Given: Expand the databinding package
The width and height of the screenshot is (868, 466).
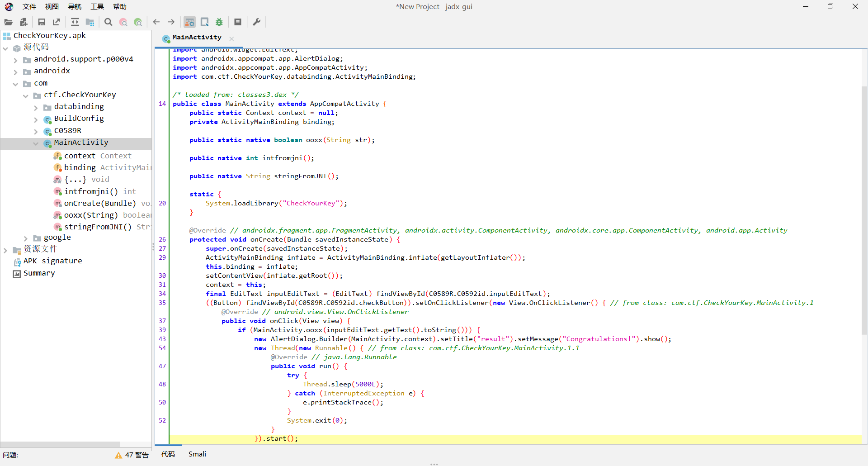Looking at the screenshot, I should tap(36, 108).
